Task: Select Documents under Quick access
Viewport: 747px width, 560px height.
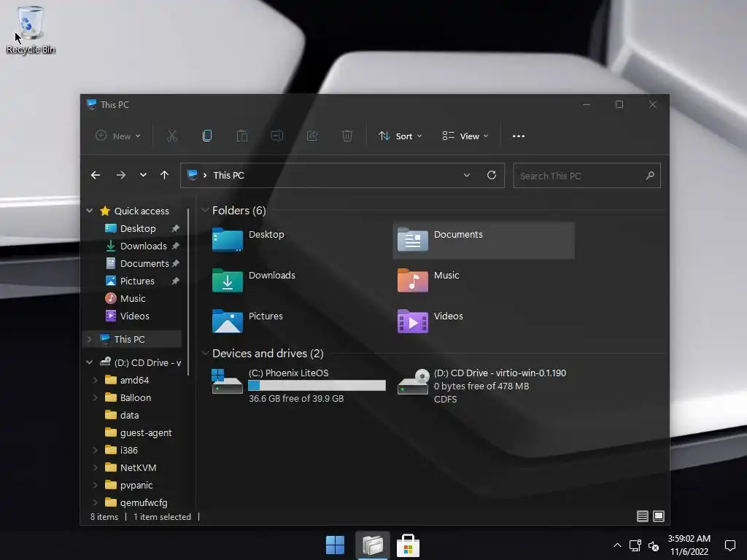Action: [144, 263]
